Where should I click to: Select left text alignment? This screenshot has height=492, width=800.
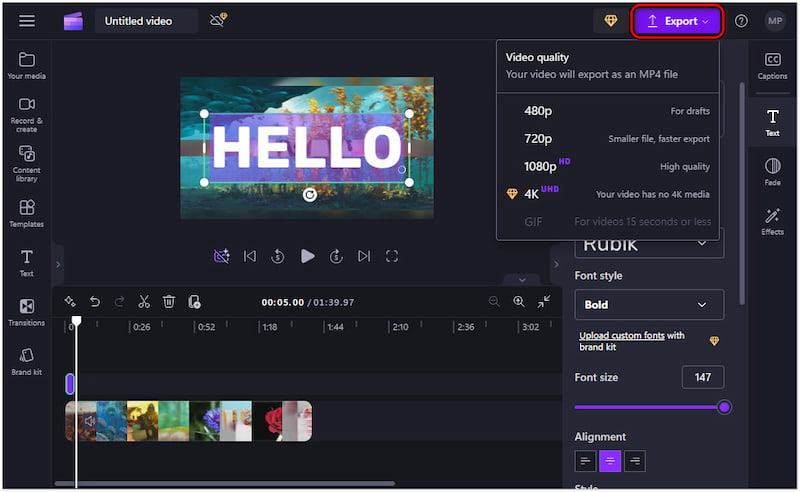point(585,461)
